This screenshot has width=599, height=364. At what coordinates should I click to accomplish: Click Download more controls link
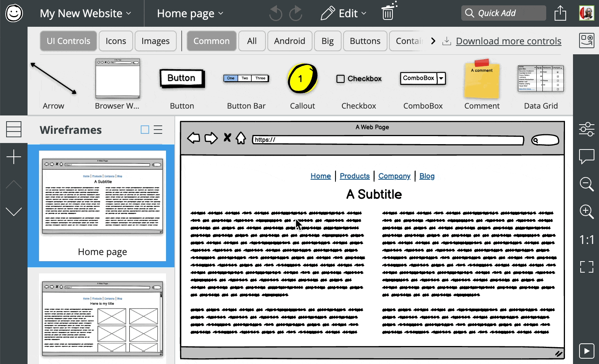tap(508, 41)
